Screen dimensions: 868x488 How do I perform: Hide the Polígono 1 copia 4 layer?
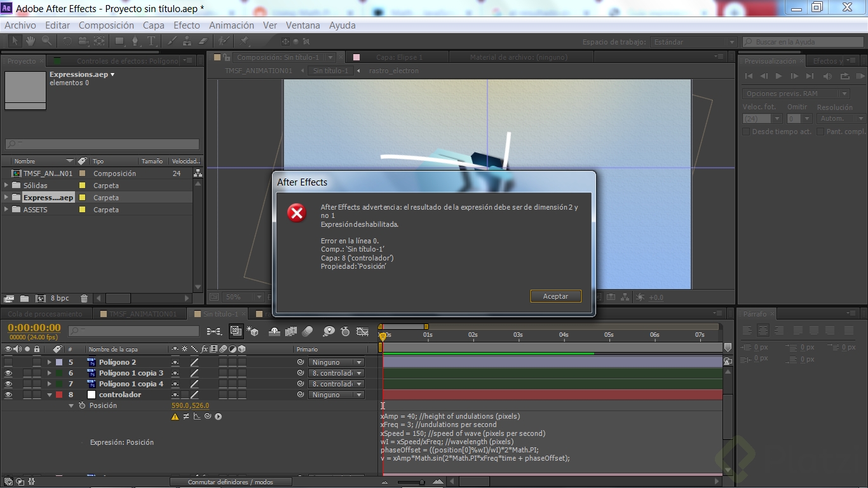coord(8,384)
